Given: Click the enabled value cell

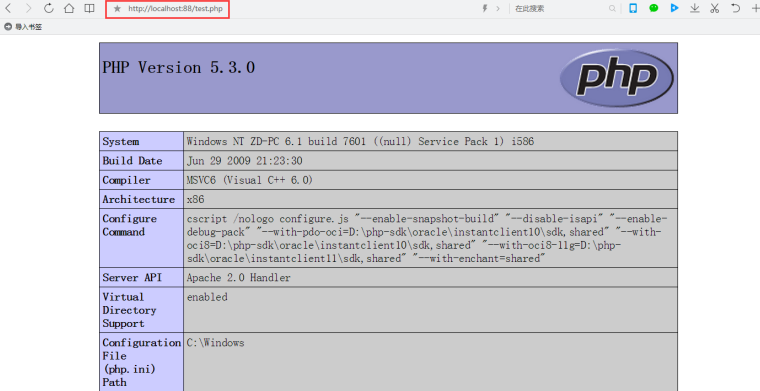Looking at the screenshot, I should 430,310.
